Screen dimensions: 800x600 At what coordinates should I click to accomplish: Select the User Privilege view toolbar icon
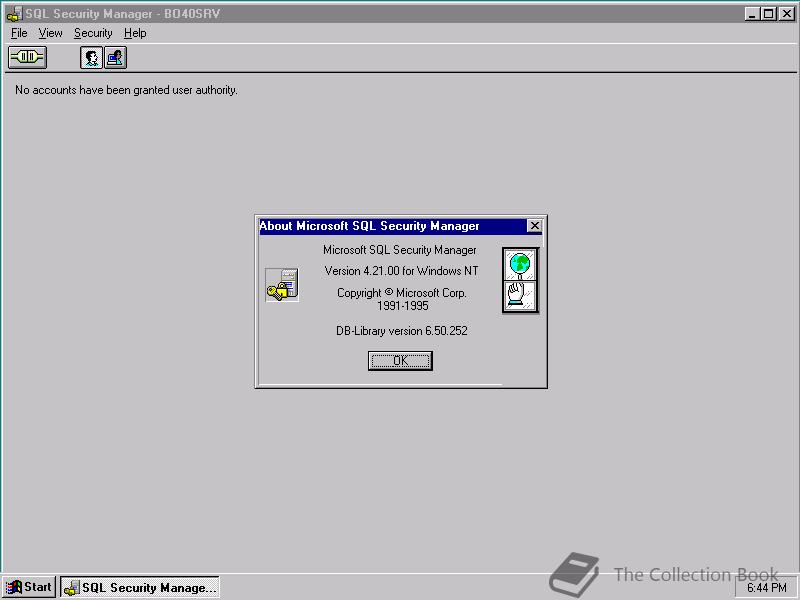click(x=91, y=57)
